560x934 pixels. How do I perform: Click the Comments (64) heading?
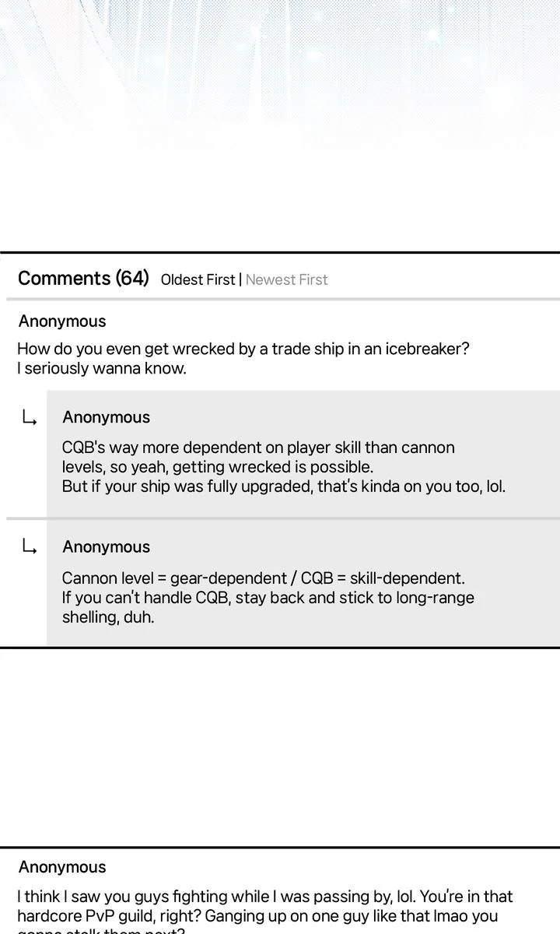point(83,279)
